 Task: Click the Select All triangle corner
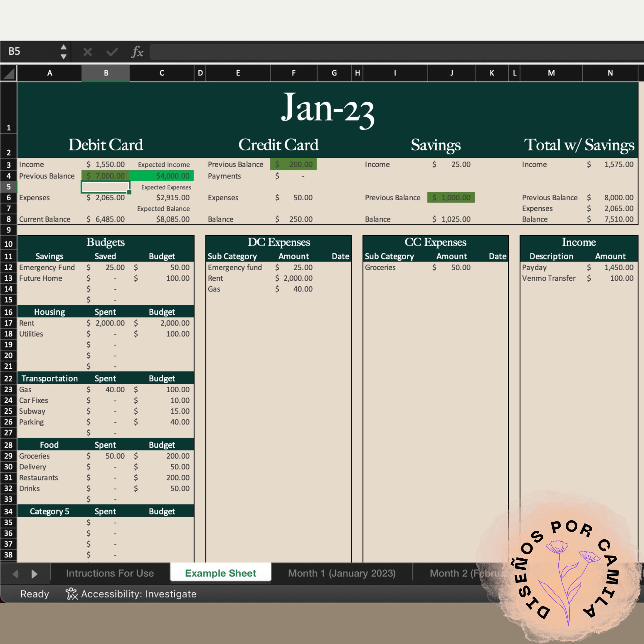tap(8, 73)
